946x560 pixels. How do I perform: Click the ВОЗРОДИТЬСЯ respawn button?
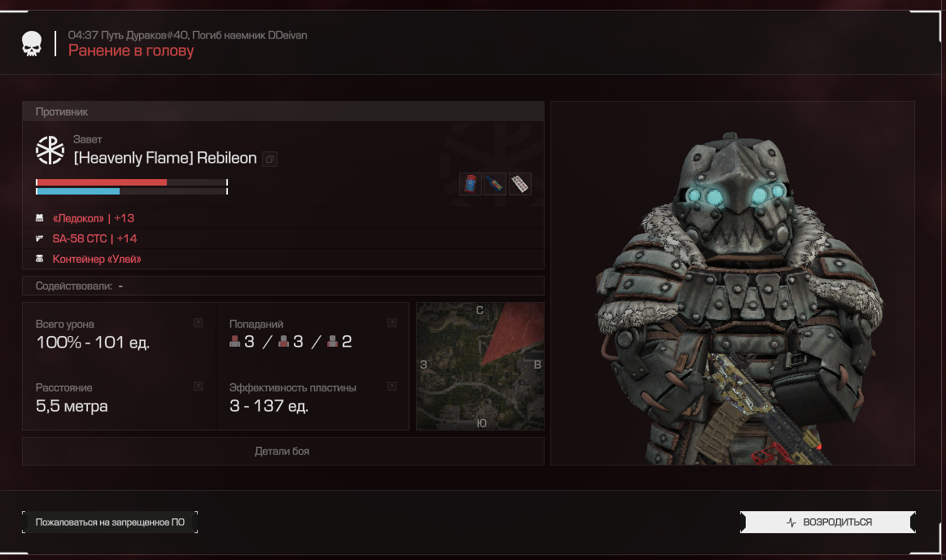tap(828, 523)
